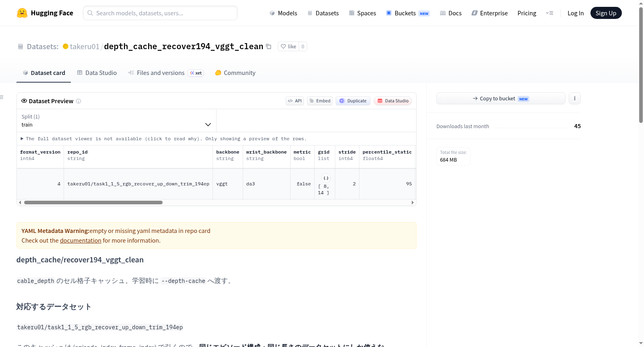
Task: Open the Split train dropdown
Action: click(x=116, y=121)
